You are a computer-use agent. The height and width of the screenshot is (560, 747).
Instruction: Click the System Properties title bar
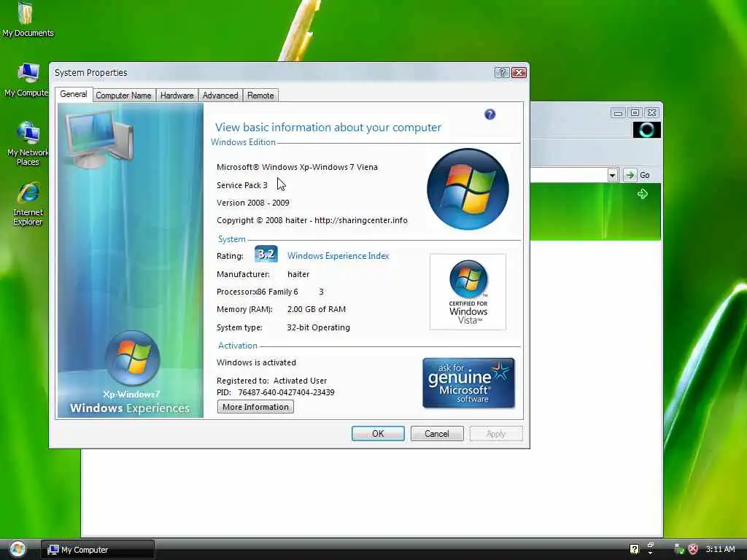[271, 72]
